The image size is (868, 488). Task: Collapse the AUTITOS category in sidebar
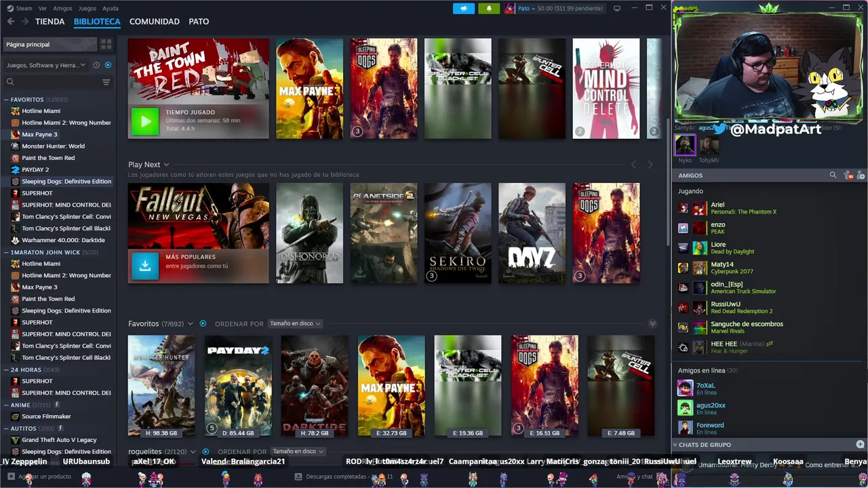(6, 428)
